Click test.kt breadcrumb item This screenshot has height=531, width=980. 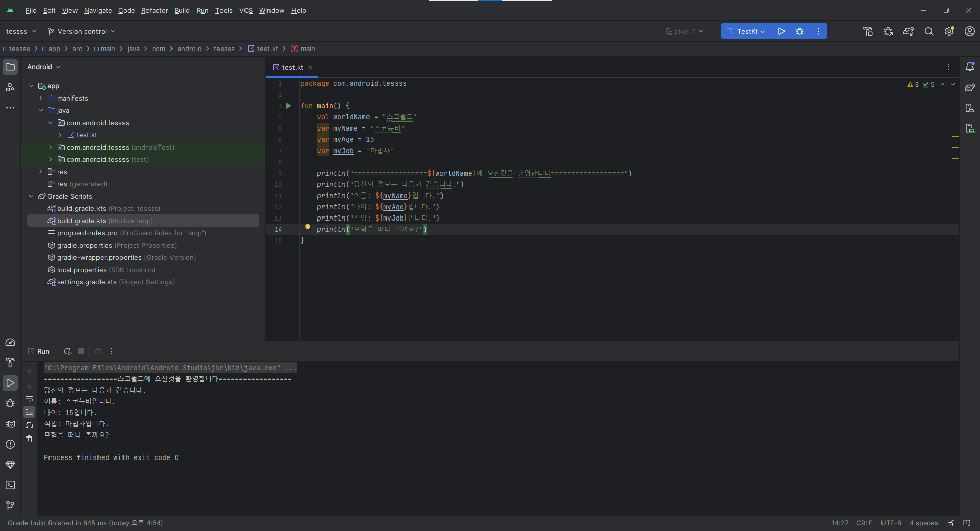point(263,49)
